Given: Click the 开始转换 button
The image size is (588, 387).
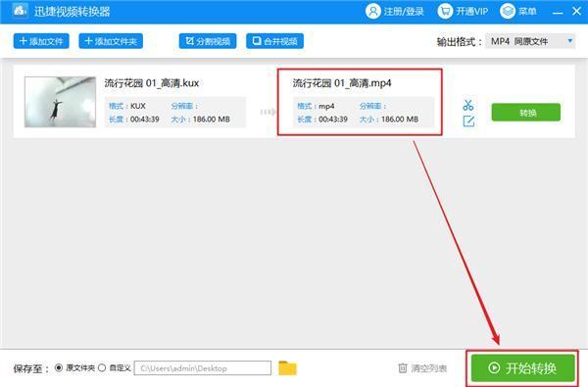Looking at the screenshot, I should point(522,367).
